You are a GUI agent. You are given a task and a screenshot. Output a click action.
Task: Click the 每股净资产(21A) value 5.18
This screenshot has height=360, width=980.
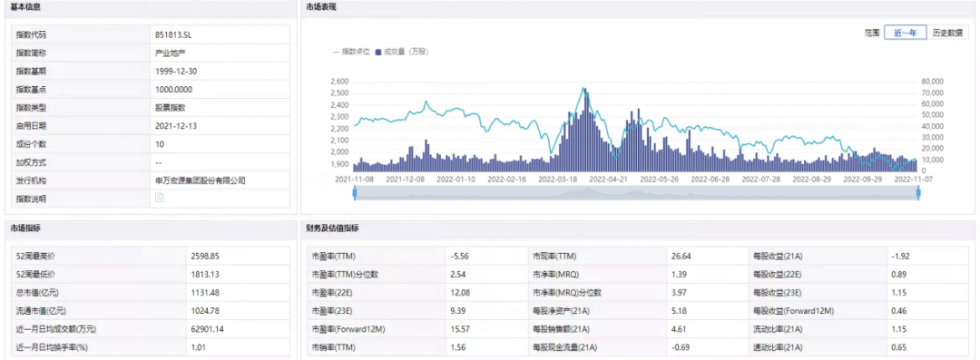pos(679,311)
